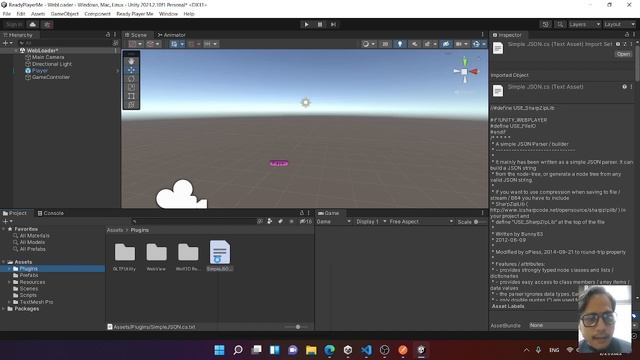
Task: Open Ready Player Me menu
Action: point(135,14)
